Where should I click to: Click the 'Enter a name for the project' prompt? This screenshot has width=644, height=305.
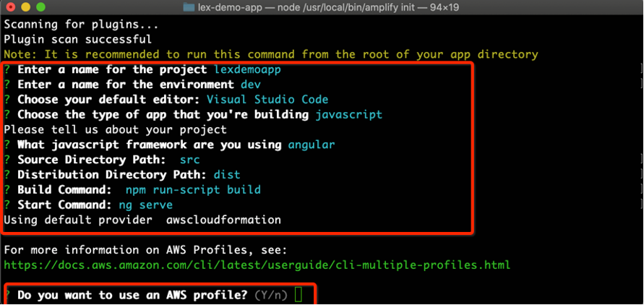click(112, 70)
